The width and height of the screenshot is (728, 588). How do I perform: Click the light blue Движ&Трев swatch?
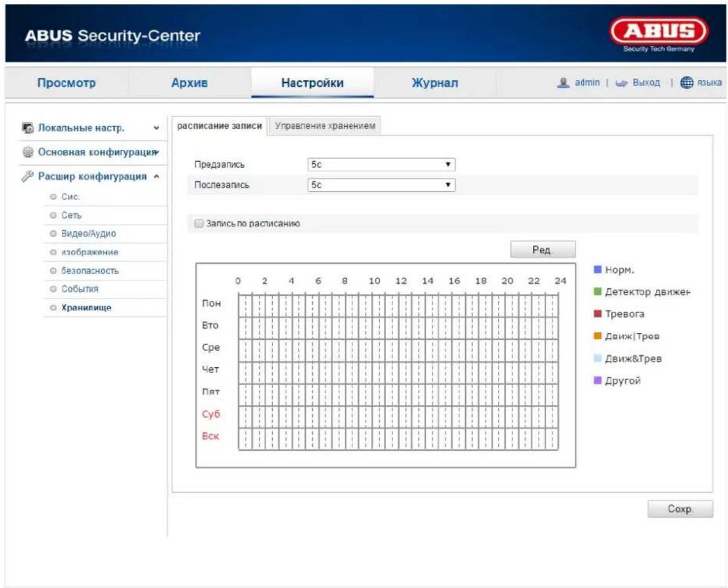click(x=597, y=358)
